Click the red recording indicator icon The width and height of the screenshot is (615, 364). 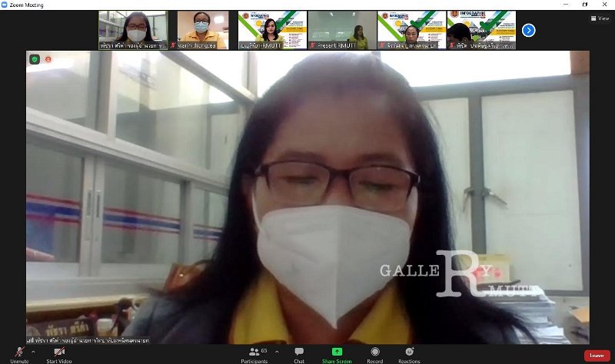pyautogui.click(x=48, y=59)
